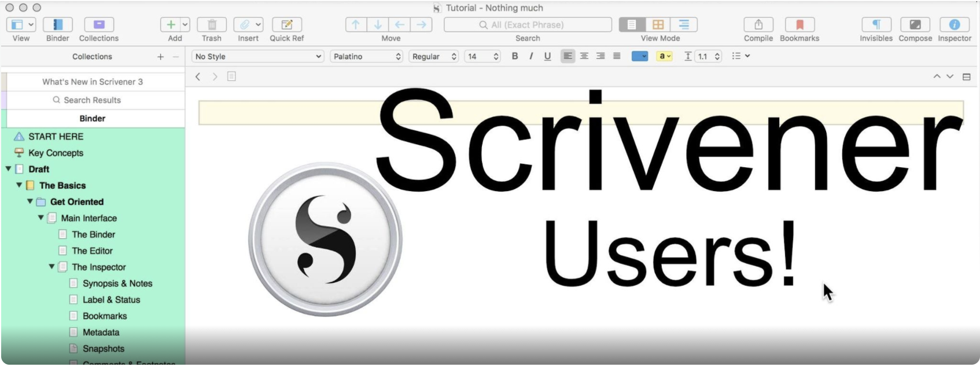This screenshot has height=367, width=980.
Task: Enter Compose mode
Action: [915, 25]
